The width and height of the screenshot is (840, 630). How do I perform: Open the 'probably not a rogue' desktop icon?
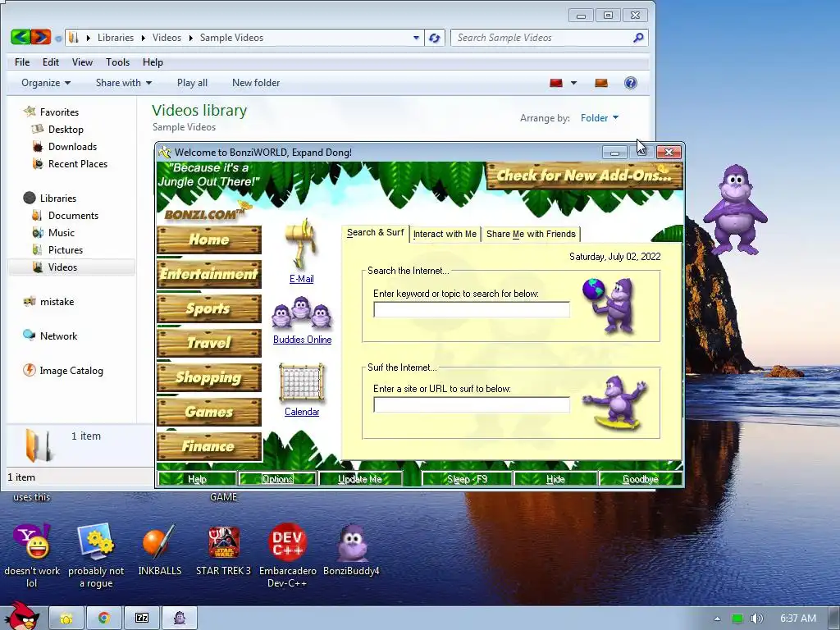click(96, 557)
